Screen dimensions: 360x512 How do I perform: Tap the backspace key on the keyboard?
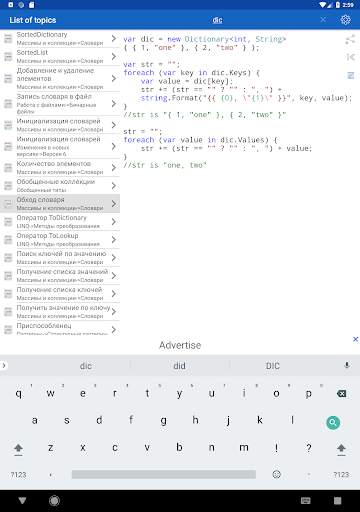tap(341, 394)
